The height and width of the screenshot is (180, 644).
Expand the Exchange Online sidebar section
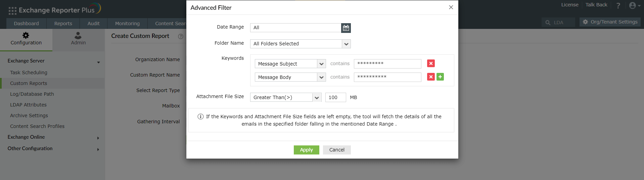pyautogui.click(x=98, y=138)
